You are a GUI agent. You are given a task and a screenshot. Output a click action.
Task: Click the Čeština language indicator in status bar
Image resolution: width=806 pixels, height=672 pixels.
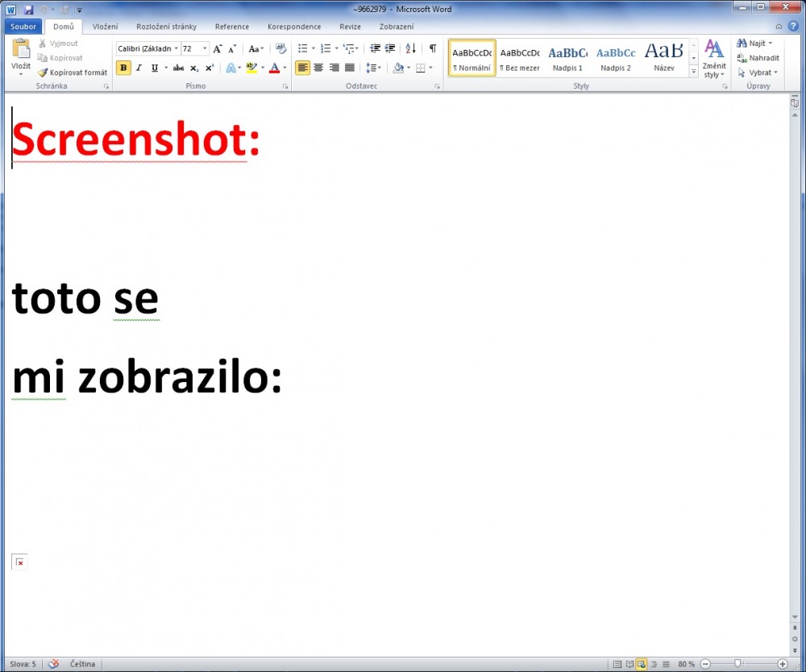pyautogui.click(x=82, y=664)
